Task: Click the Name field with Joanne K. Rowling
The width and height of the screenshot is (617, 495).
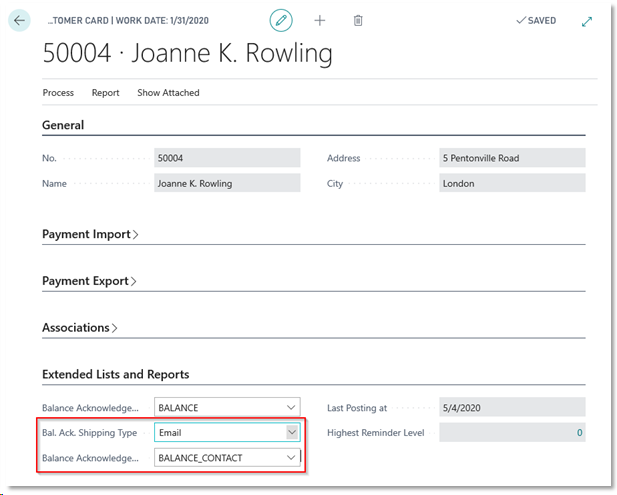Action: point(227,184)
